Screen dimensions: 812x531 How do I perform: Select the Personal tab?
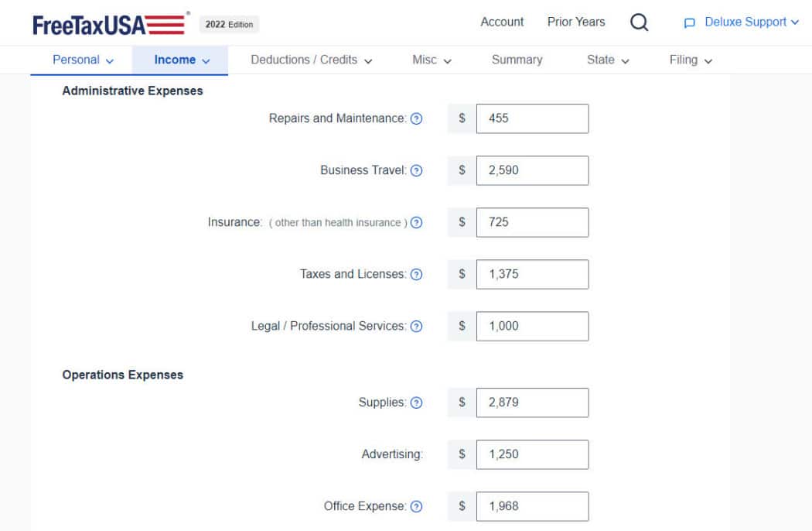pyautogui.click(x=83, y=60)
